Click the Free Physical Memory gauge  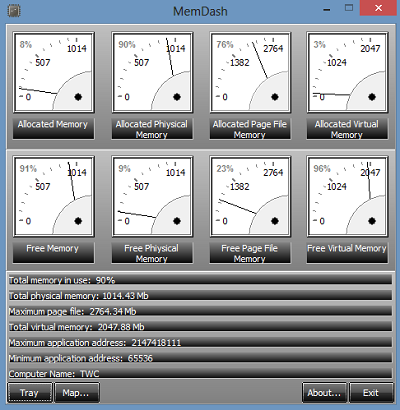152,196
